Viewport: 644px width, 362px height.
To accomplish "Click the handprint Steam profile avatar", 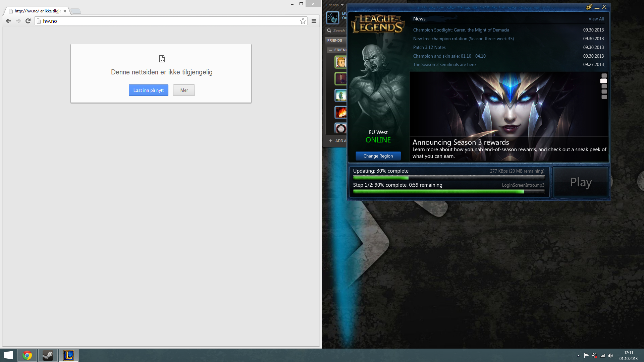I will (333, 18).
